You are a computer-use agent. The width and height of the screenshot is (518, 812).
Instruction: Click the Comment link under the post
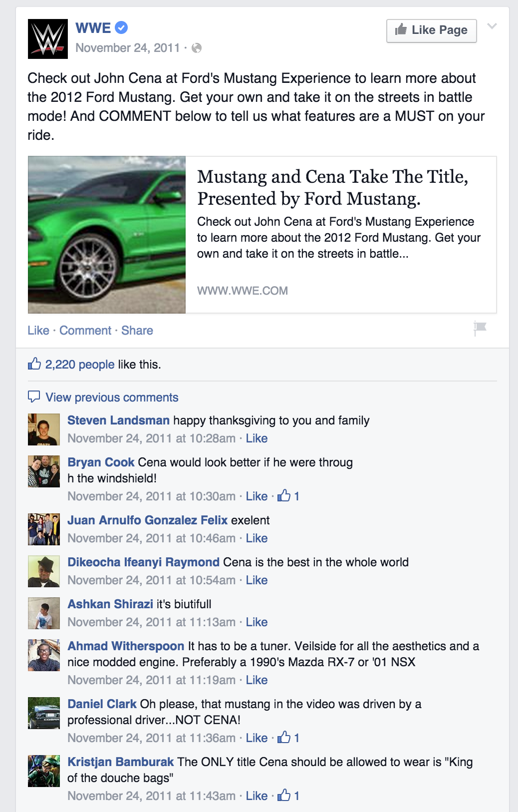coord(85,331)
